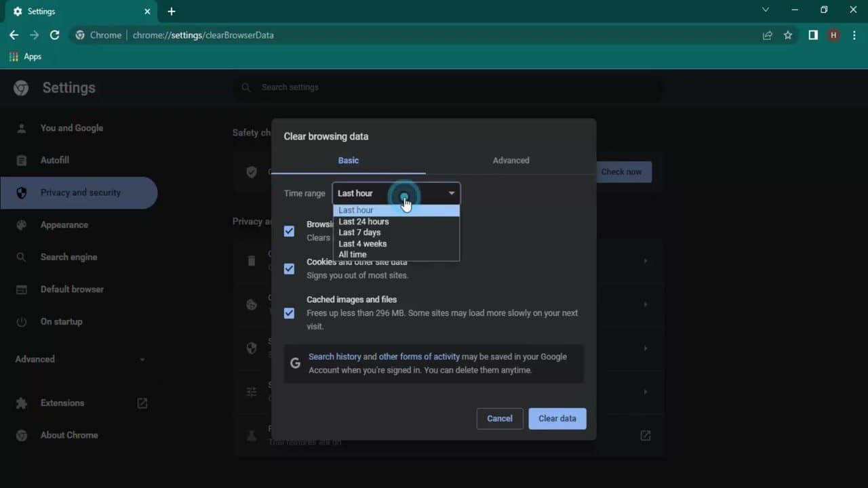Select Last 24 hours from time range
This screenshot has width=868, height=488.
[363, 222]
